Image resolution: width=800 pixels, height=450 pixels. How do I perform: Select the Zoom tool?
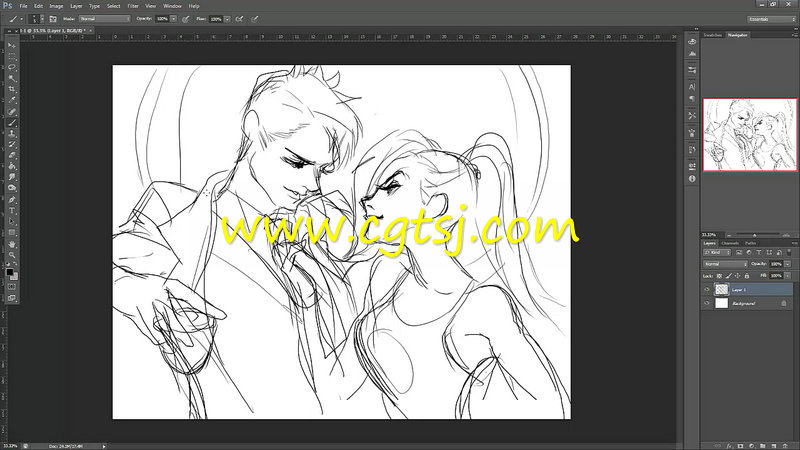coord(12,255)
